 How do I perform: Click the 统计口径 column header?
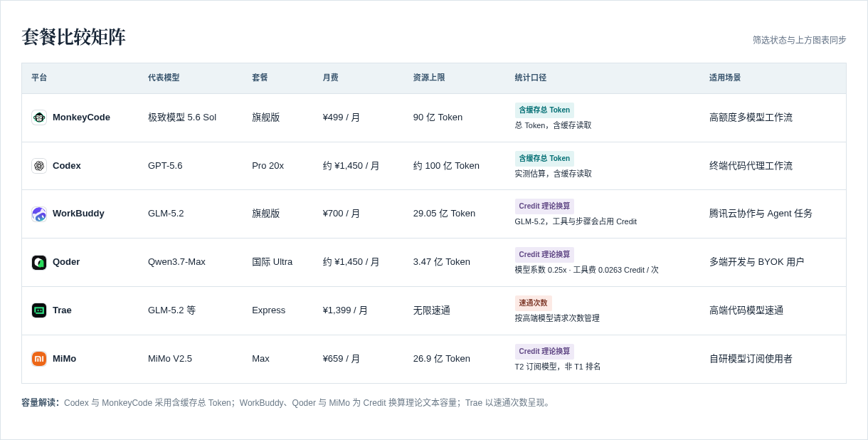(531, 78)
